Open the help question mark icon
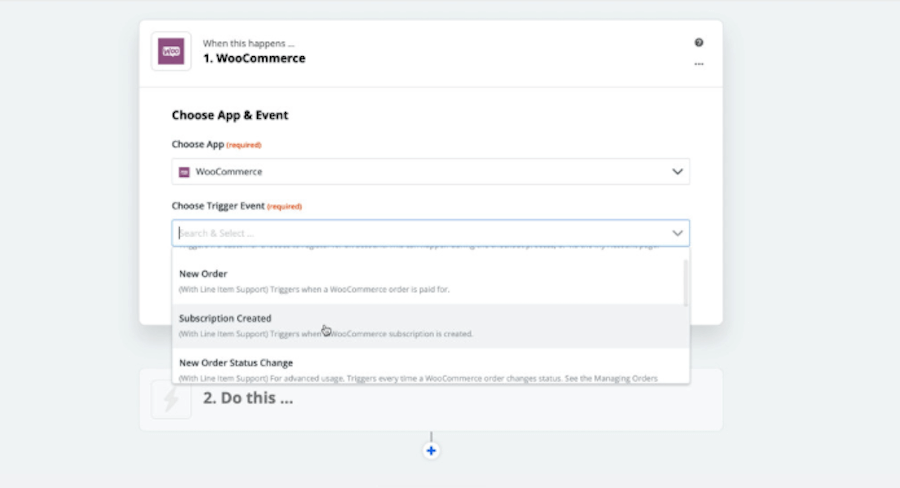 pyautogui.click(x=699, y=43)
